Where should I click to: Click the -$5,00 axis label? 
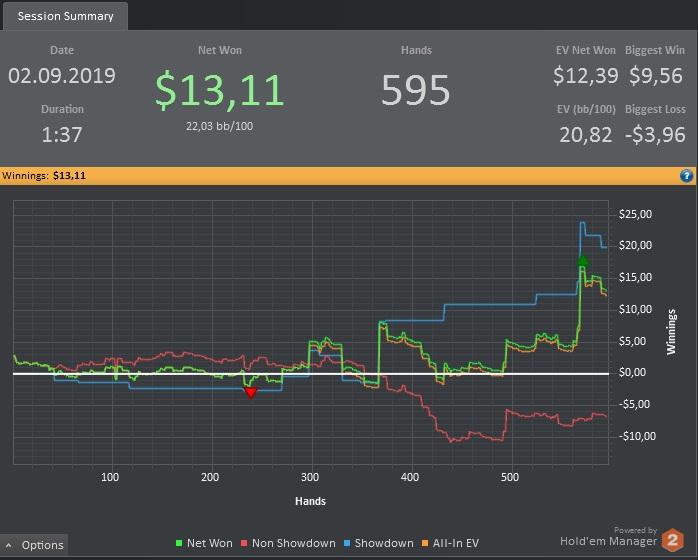[x=634, y=404]
